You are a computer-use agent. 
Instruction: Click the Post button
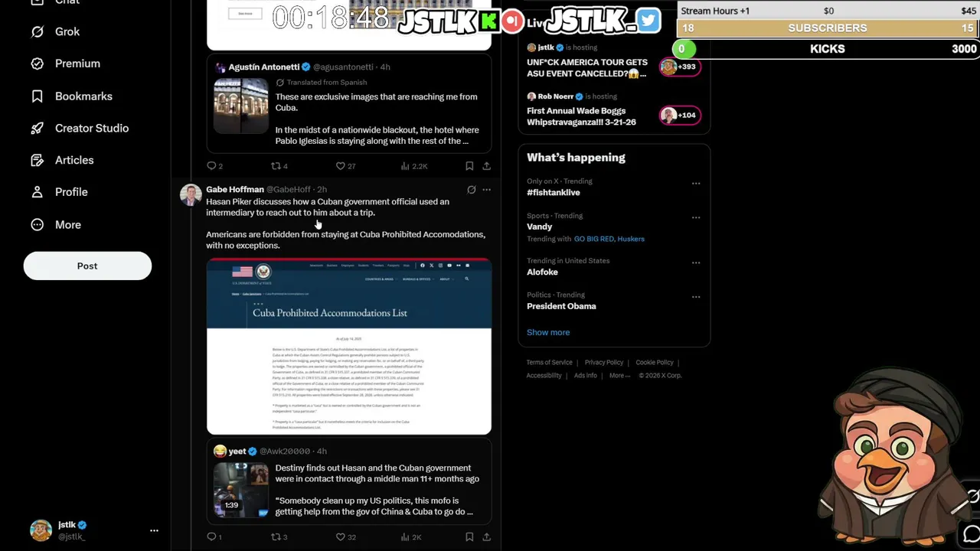tap(87, 266)
